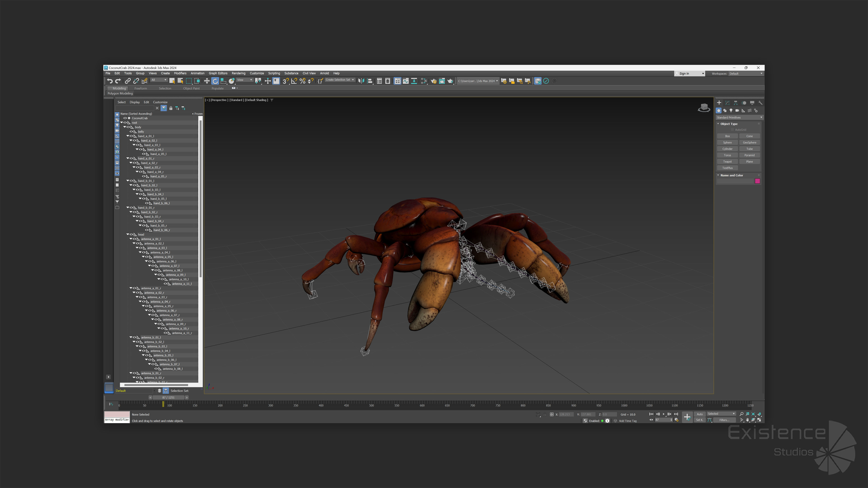Screen dimensions: 868x488
Task: Click the Rendered Frame Window icon
Action: coord(442,81)
